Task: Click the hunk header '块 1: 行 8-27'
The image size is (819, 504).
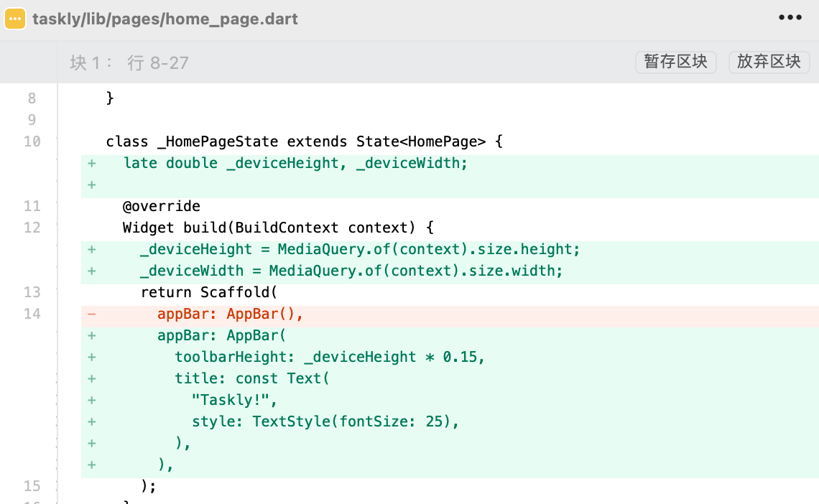Action: (129, 63)
